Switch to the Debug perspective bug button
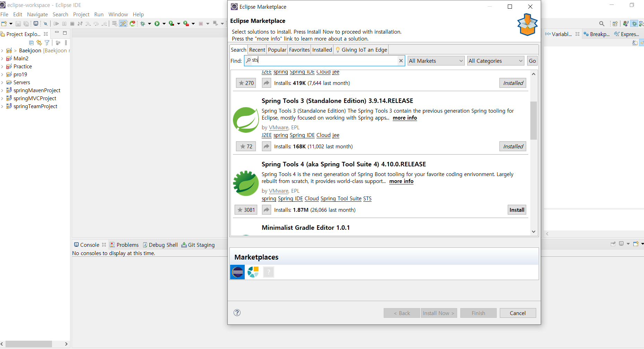 (634, 24)
